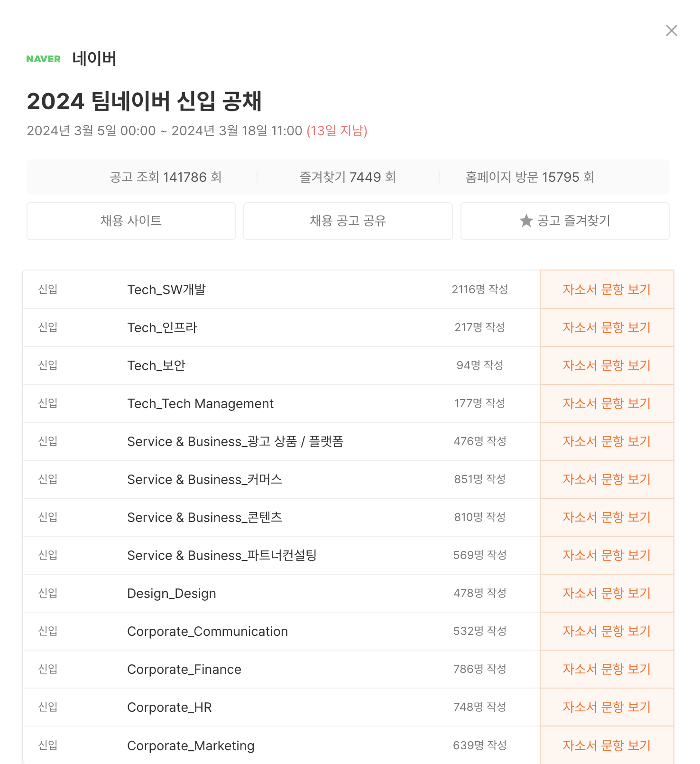700x764 pixels.
Task: Click the 177명 작성 count
Action: tap(480, 403)
